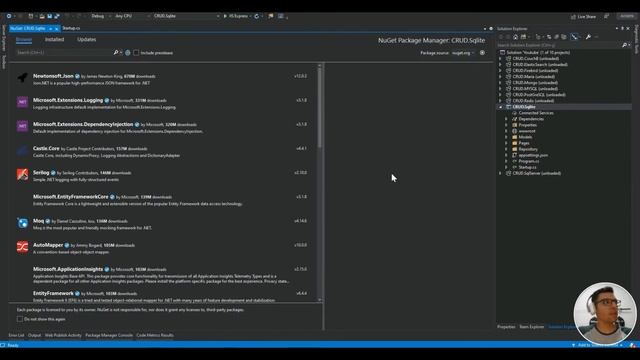Image resolution: width=640 pixels, height=360 pixels.
Task: Click Newtonsoft.Json package icon
Action: (22, 78)
